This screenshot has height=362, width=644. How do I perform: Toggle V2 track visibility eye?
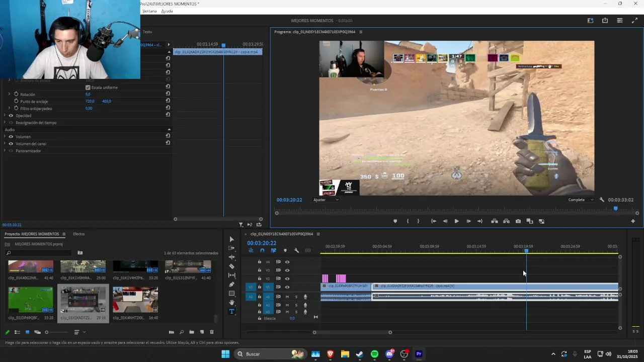(x=287, y=279)
